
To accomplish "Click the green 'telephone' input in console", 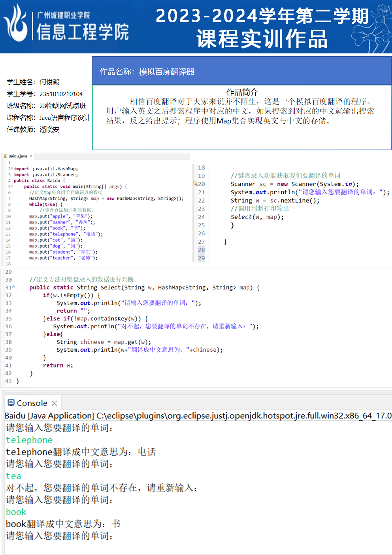I will (29, 440).
